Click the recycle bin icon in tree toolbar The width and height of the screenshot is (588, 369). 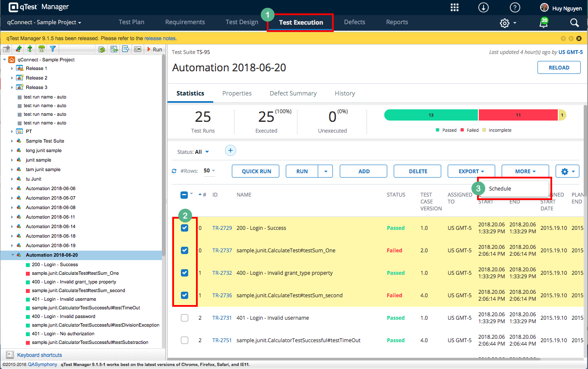pos(41,49)
